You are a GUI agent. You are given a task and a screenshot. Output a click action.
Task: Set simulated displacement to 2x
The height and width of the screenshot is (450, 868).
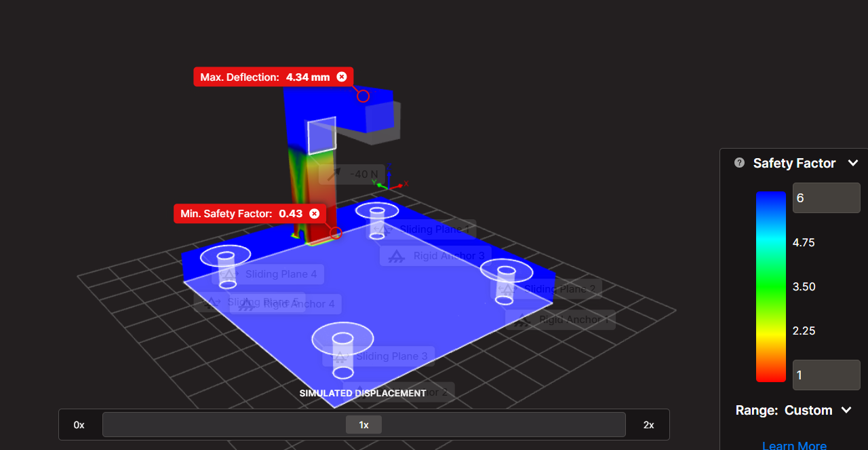pos(648,425)
